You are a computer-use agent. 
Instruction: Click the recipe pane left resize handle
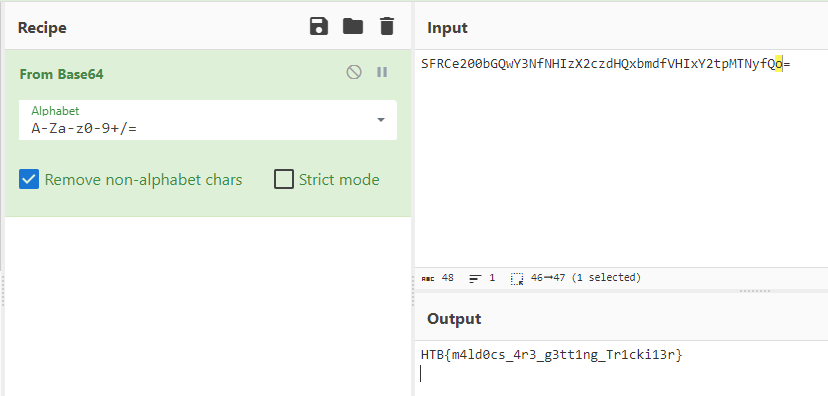coord(2,290)
